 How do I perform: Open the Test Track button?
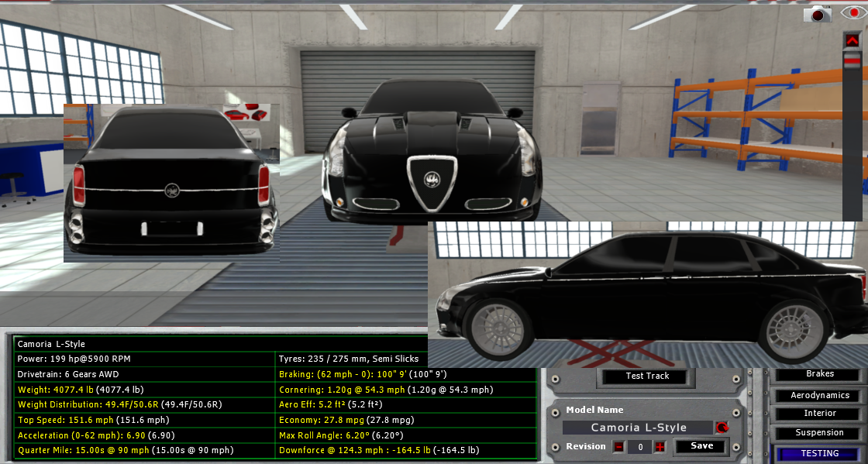(647, 376)
